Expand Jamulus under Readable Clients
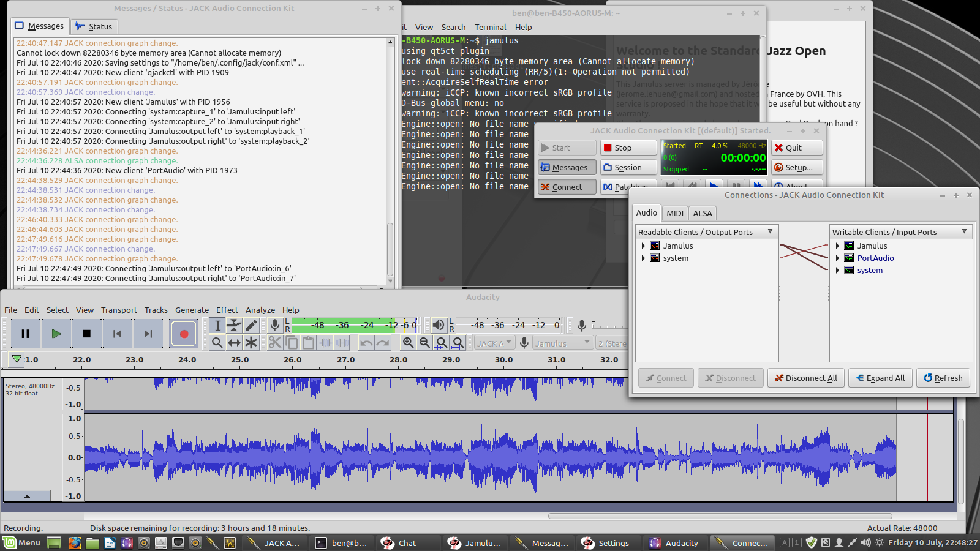 point(643,246)
